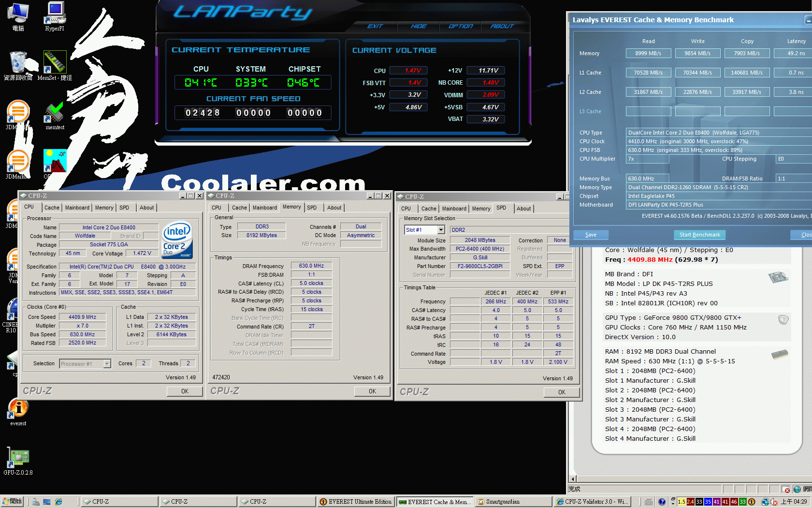This screenshot has height=508, width=812.
Task: Open the 3DMark shortcut beside memtest
Action: (18, 115)
